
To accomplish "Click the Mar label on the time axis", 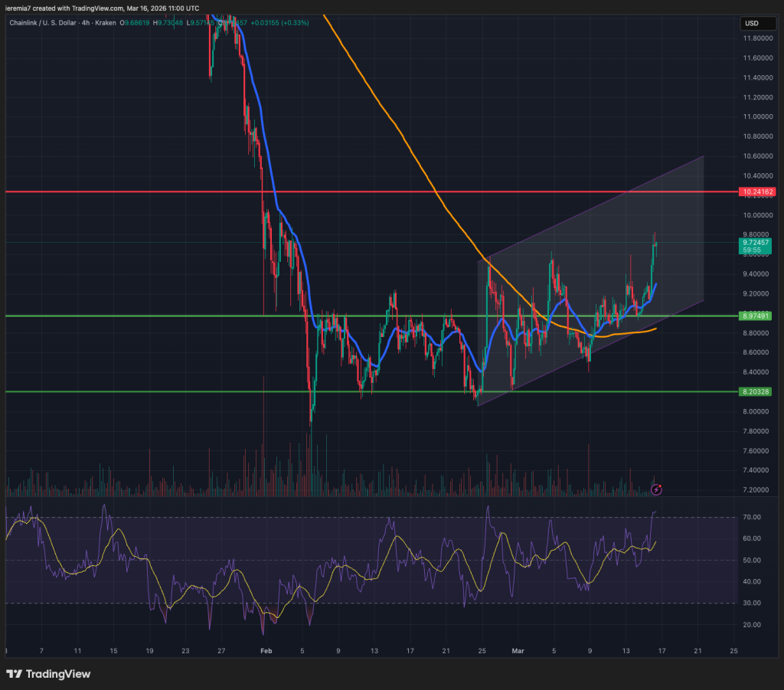I will (518, 650).
